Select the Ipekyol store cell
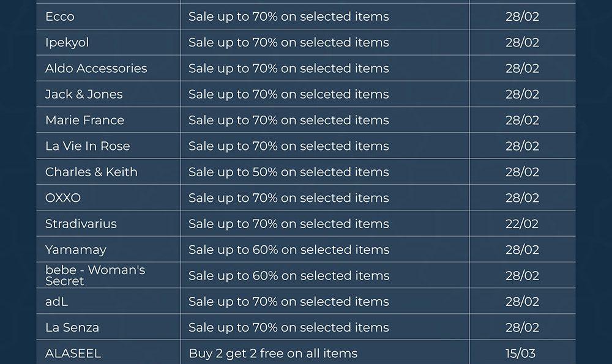The height and width of the screenshot is (364, 612). point(67,42)
